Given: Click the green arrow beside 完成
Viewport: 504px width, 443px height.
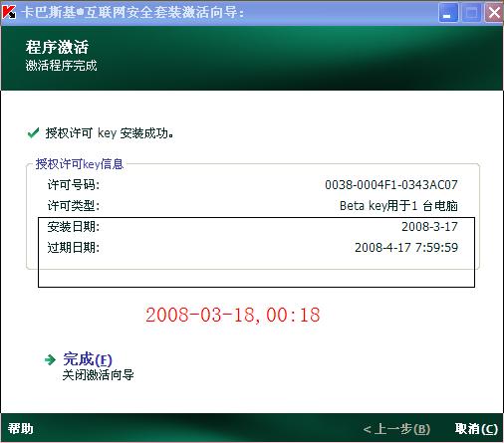Looking at the screenshot, I should (50, 359).
